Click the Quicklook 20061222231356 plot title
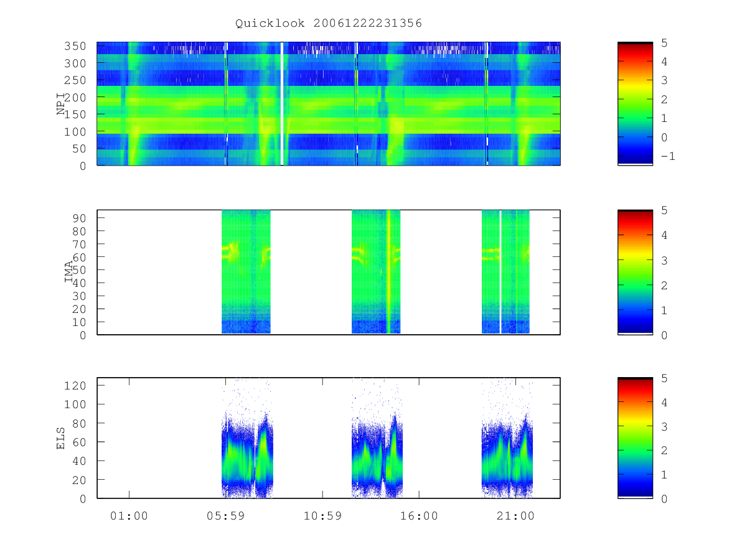This screenshot has height=560, width=747. tap(329, 24)
